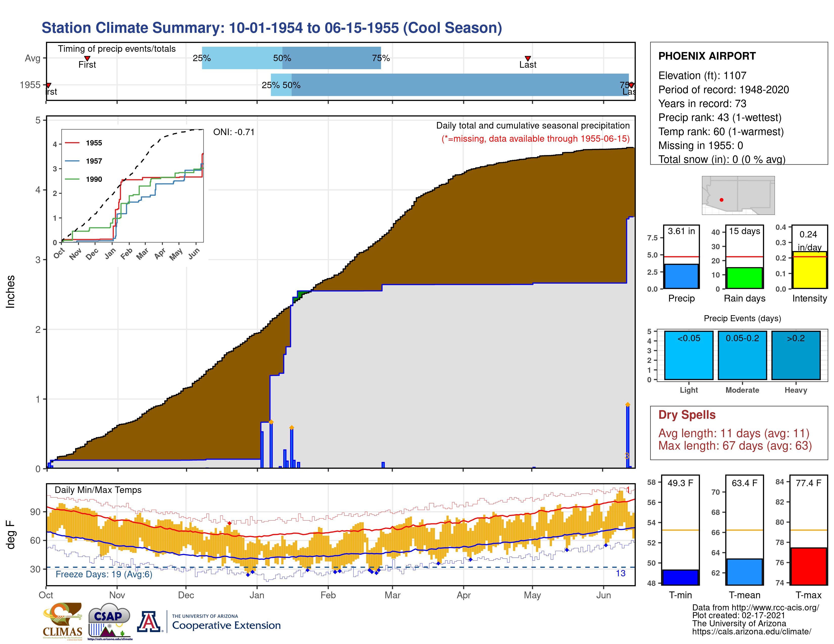Click the Heavy >0.2 precip events bar
Screen dimensions: 834x644
coord(796,355)
